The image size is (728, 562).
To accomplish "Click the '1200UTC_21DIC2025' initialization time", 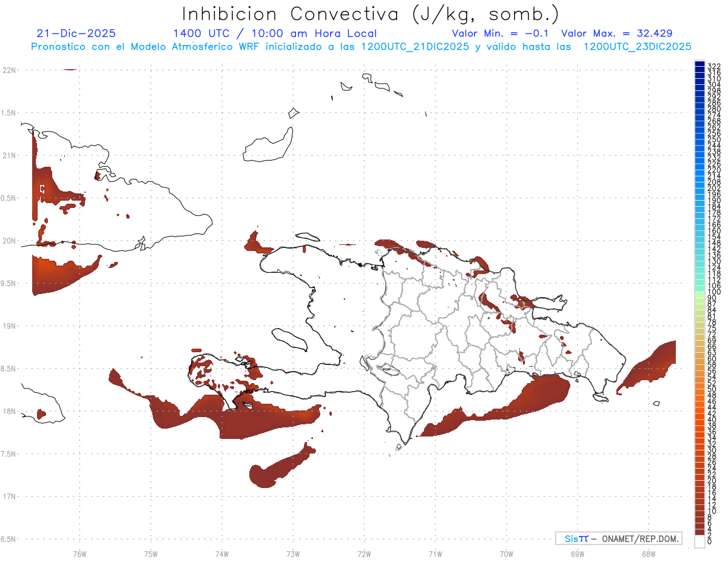I will pyautogui.click(x=415, y=47).
